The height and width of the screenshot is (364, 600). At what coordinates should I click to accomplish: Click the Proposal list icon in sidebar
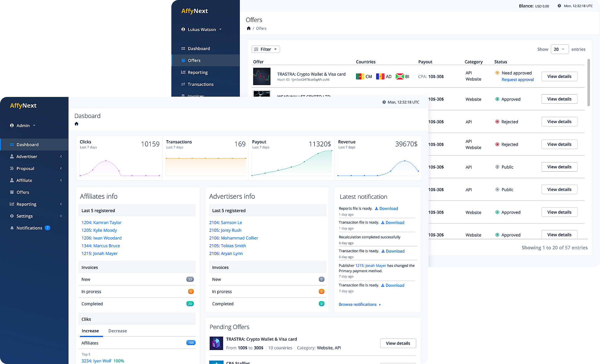click(12, 168)
